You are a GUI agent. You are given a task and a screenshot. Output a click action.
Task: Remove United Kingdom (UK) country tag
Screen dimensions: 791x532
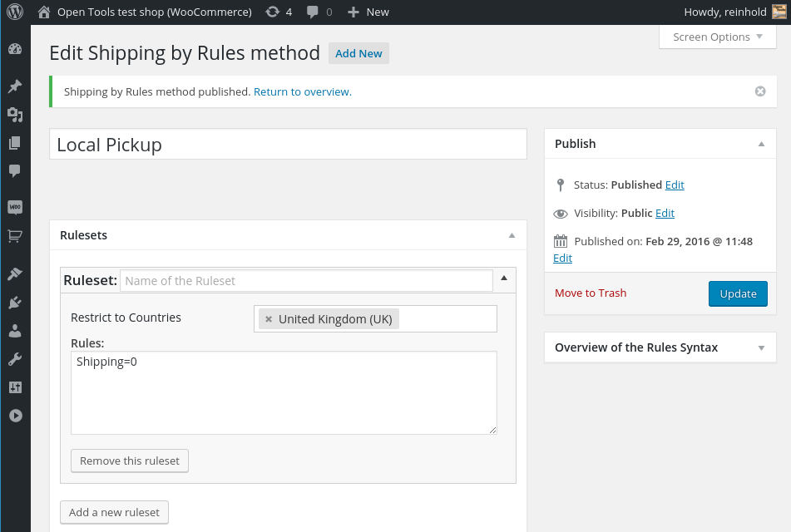tap(269, 319)
